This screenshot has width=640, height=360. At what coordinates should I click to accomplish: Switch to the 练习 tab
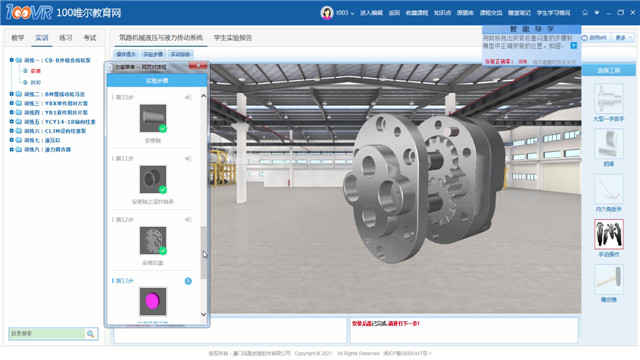pos(66,38)
